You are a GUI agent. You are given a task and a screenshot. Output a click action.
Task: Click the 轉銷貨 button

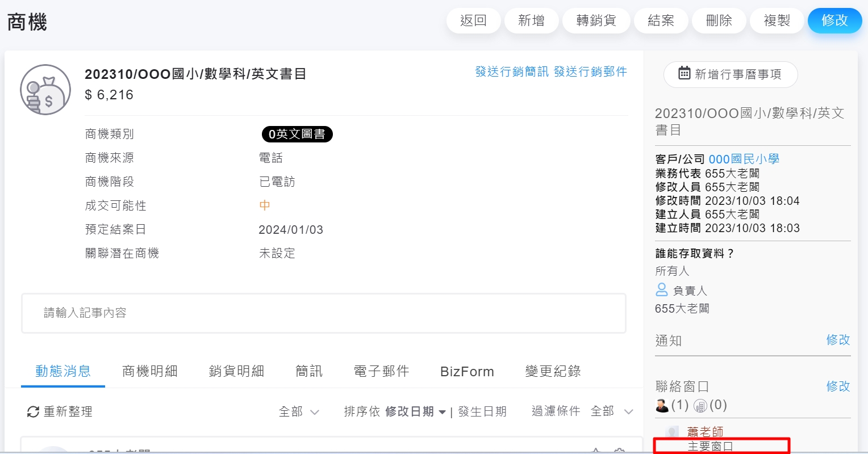tap(596, 20)
